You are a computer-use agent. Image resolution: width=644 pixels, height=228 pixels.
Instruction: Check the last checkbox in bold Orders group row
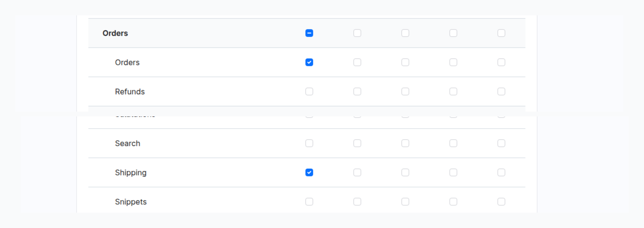(x=501, y=33)
